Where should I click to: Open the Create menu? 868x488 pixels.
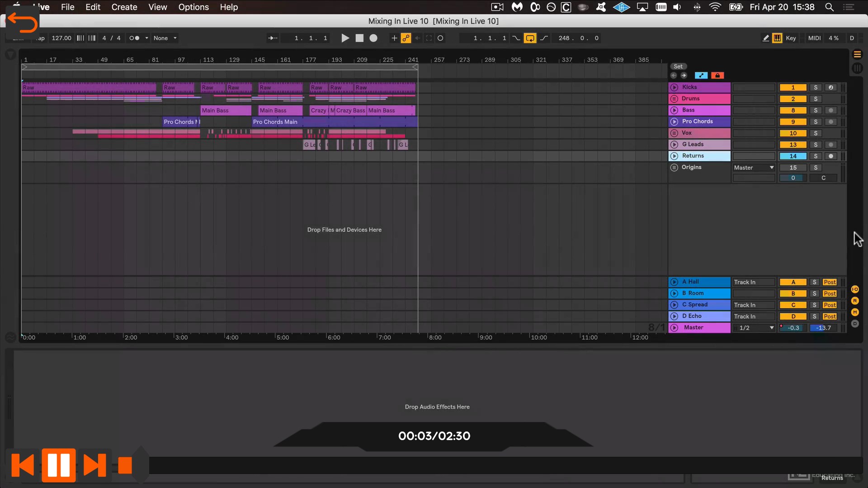coord(124,7)
